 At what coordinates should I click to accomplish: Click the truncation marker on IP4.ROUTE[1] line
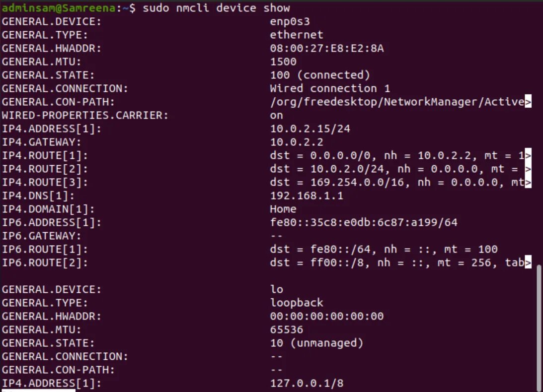point(528,155)
